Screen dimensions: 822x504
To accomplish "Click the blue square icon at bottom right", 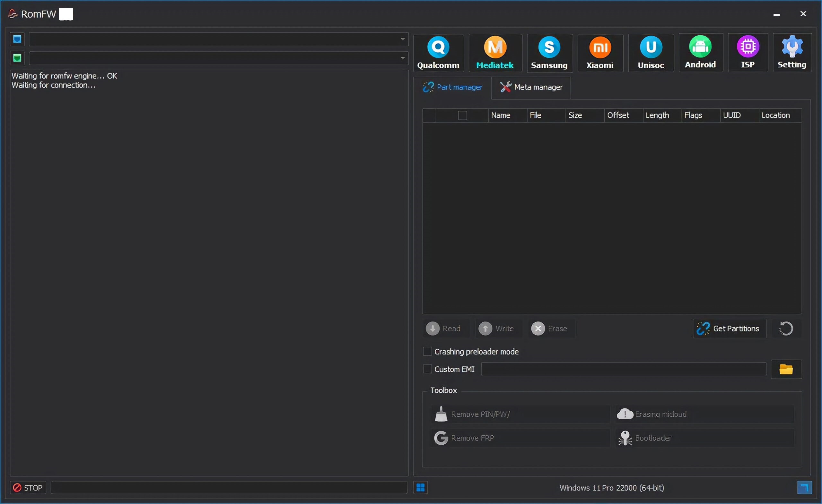I will pos(804,488).
